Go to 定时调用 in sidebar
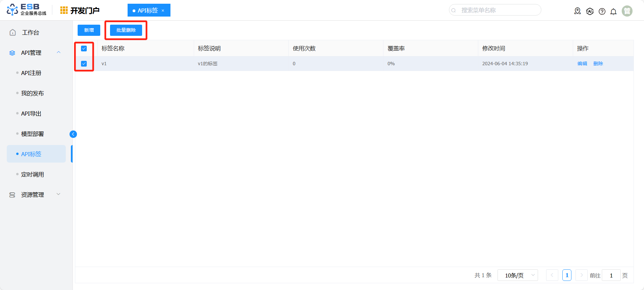This screenshot has height=290, width=644. click(32, 174)
